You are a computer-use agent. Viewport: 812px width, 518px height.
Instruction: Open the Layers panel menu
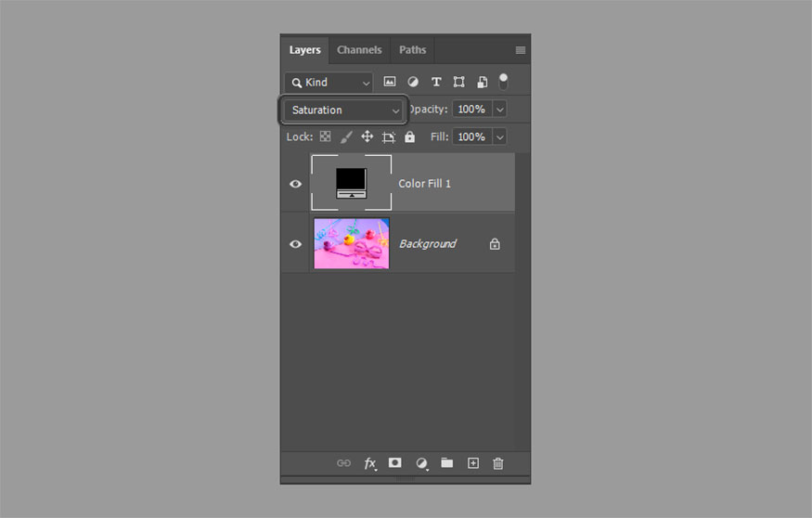(521, 50)
